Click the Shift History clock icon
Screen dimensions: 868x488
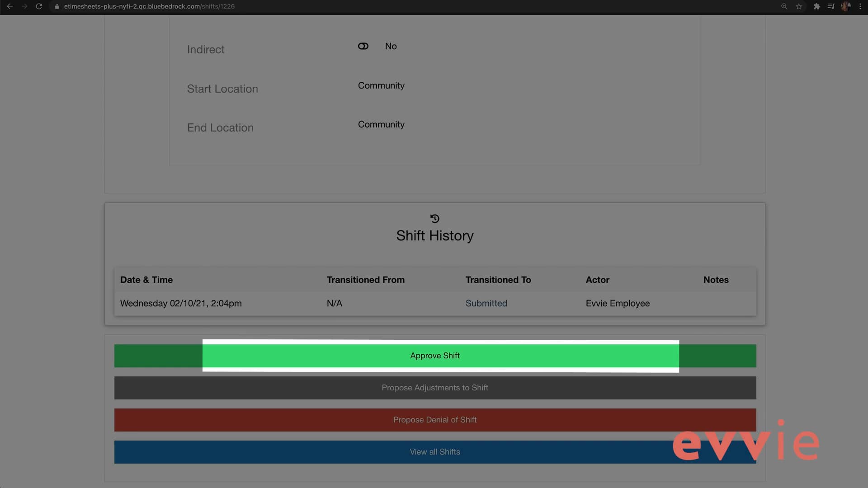435,219
